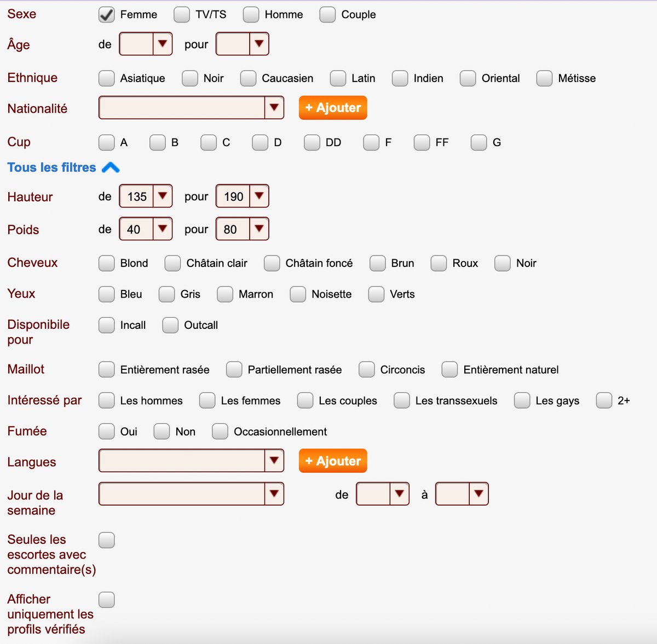This screenshot has width=657, height=644.
Task: Click the blue chevron beside Tous les filtres
Action: point(111,167)
